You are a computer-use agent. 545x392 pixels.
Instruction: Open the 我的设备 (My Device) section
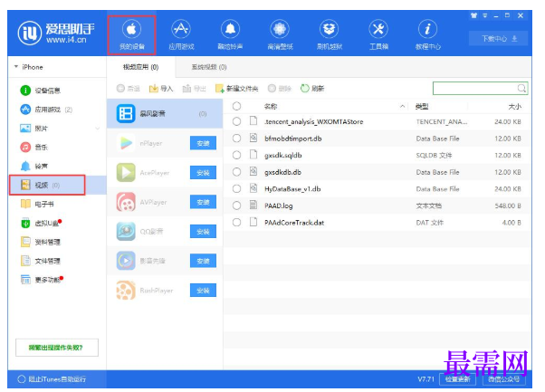131,34
